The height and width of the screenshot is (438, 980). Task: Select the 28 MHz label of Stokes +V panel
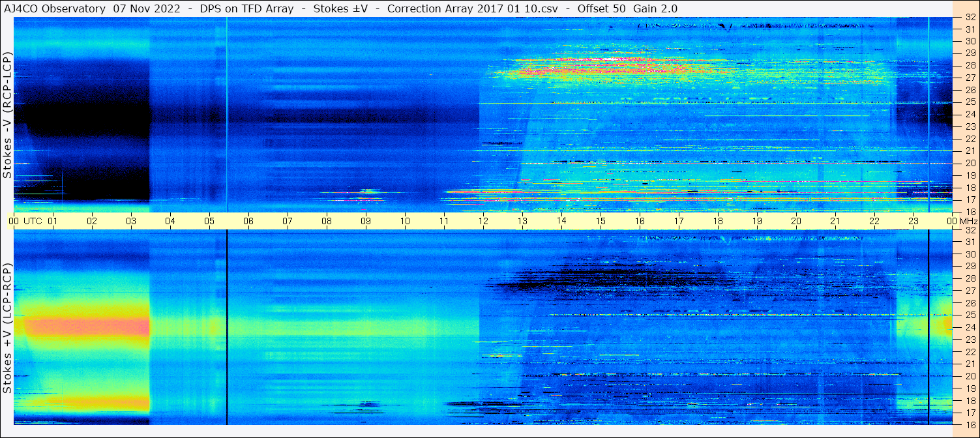point(970,278)
